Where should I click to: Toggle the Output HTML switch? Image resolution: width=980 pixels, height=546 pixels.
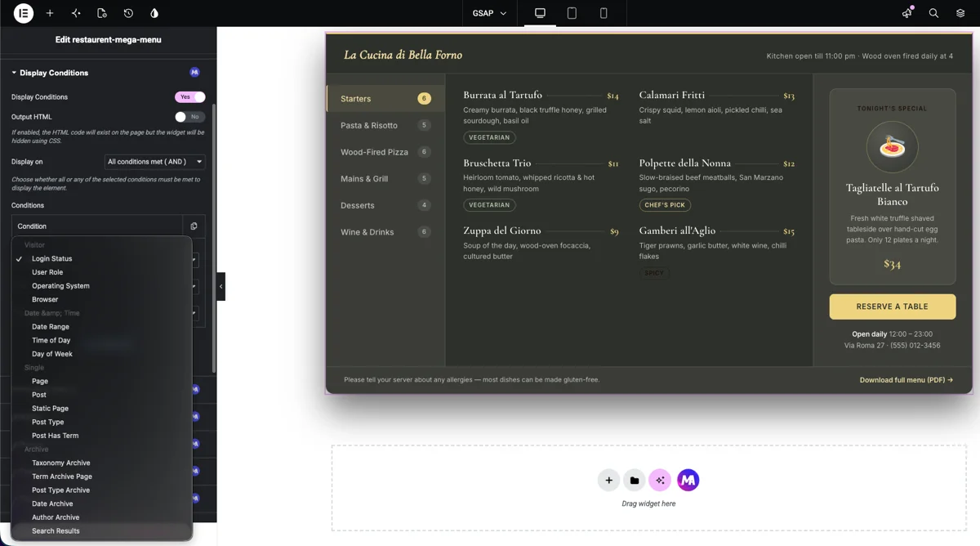pyautogui.click(x=189, y=117)
